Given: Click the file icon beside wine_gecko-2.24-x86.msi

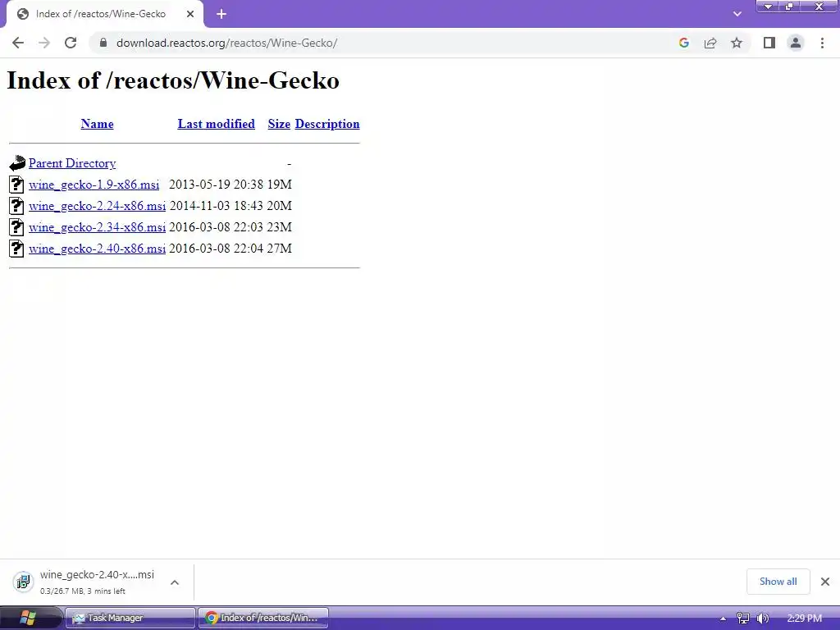Looking at the screenshot, I should point(16,206).
